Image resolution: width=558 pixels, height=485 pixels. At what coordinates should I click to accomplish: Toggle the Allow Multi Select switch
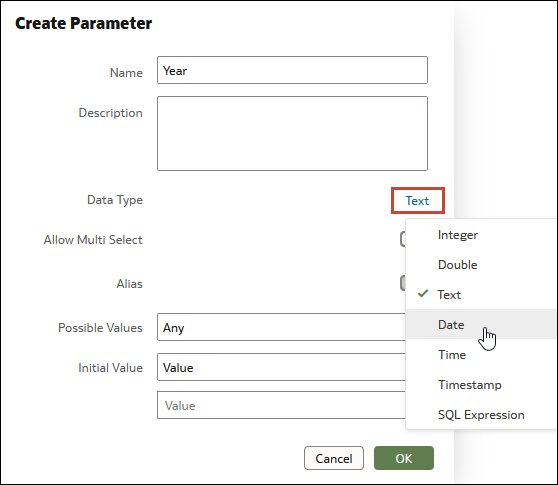(402, 239)
